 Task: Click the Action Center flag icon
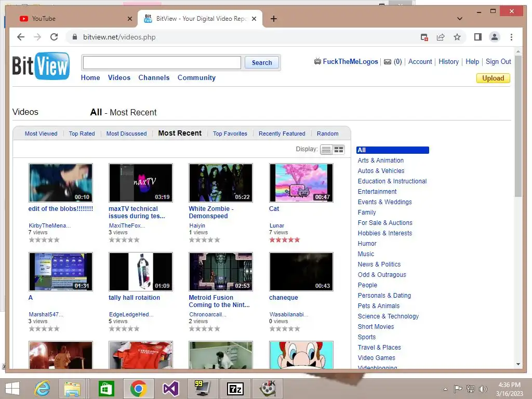tap(458, 389)
